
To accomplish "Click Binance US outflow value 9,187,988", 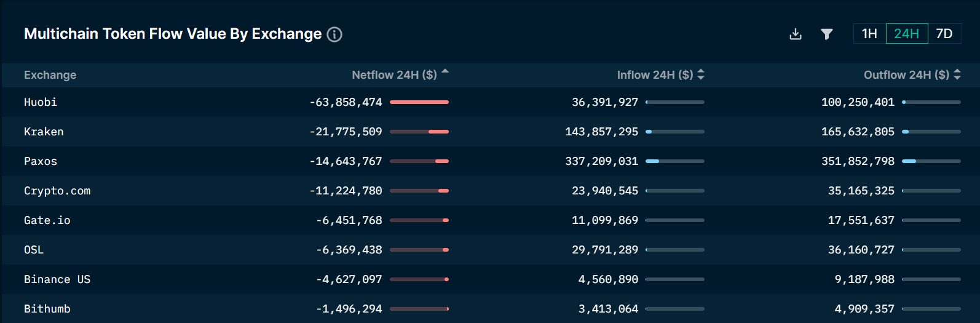I will [x=865, y=279].
